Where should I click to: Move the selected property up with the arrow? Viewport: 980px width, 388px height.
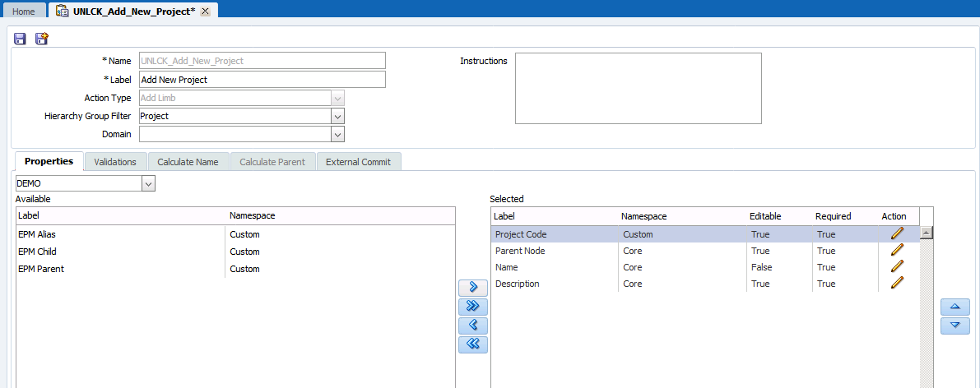(954, 307)
